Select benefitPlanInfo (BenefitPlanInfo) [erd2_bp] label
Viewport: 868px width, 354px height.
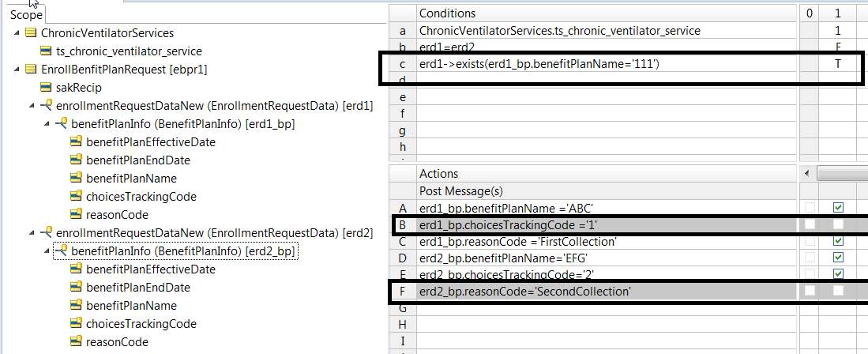click(x=182, y=251)
